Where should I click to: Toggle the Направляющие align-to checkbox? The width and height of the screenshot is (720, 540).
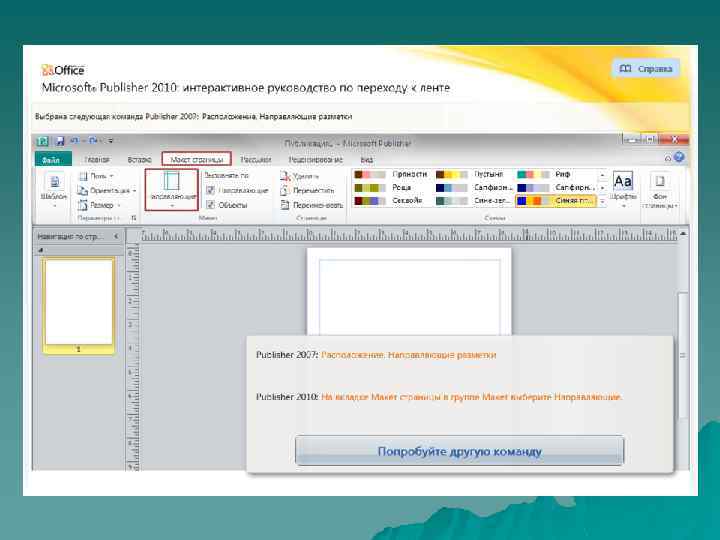coord(210,190)
